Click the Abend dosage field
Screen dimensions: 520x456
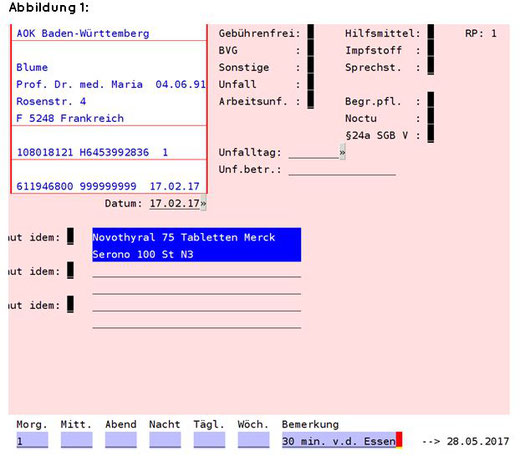(x=121, y=440)
